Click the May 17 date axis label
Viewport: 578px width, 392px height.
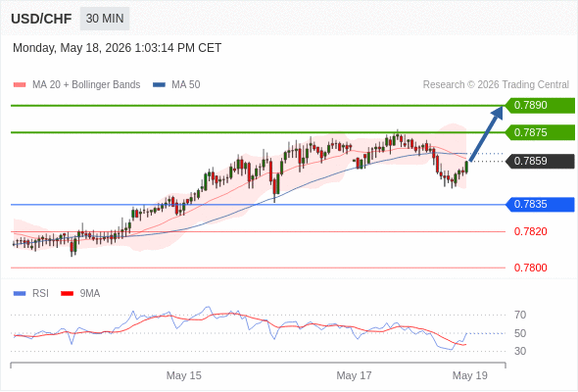point(354,375)
